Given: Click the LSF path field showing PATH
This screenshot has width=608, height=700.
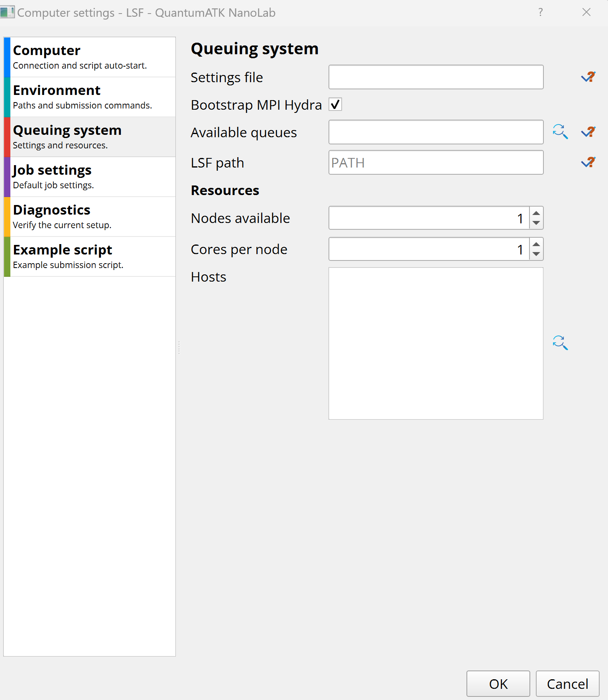Looking at the screenshot, I should pos(436,162).
